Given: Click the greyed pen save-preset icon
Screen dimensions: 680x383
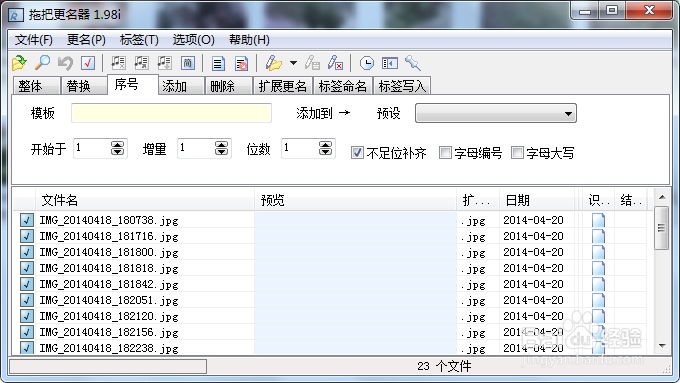Looking at the screenshot, I should coord(312,63).
